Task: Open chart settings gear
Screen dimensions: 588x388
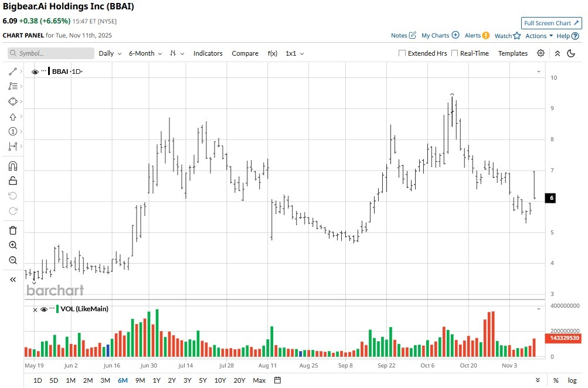Action: (x=541, y=53)
